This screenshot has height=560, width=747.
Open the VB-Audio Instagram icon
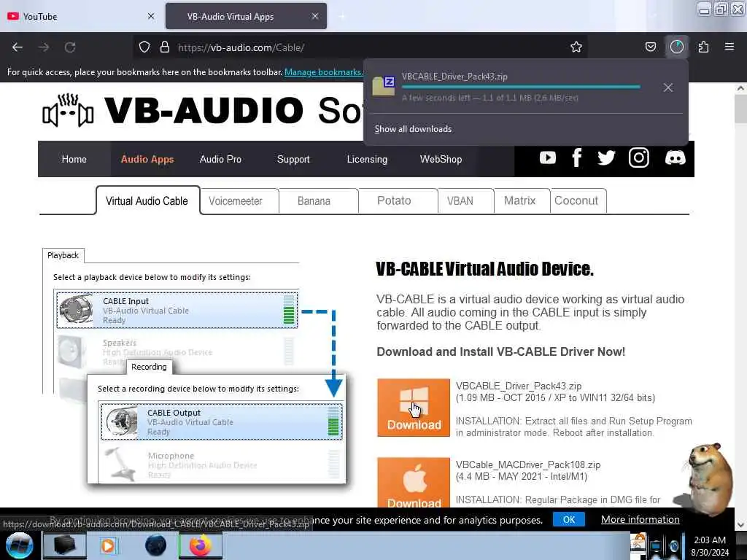coord(638,157)
